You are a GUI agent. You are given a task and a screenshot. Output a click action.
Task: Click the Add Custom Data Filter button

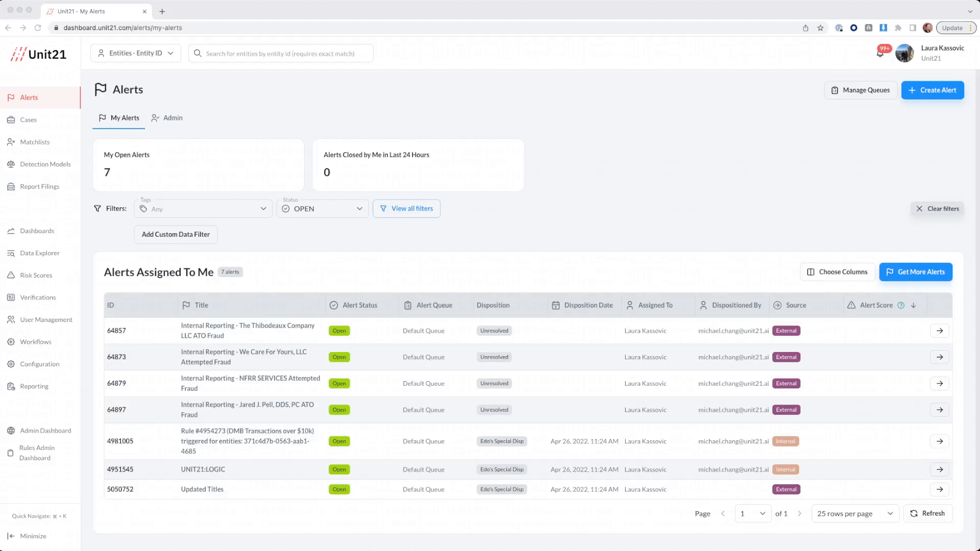[x=176, y=234]
